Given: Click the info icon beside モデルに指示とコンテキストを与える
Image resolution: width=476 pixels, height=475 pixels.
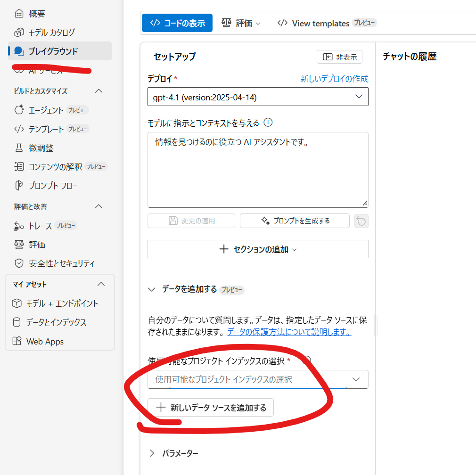Looking at the screenshot, I should (268, 123).
